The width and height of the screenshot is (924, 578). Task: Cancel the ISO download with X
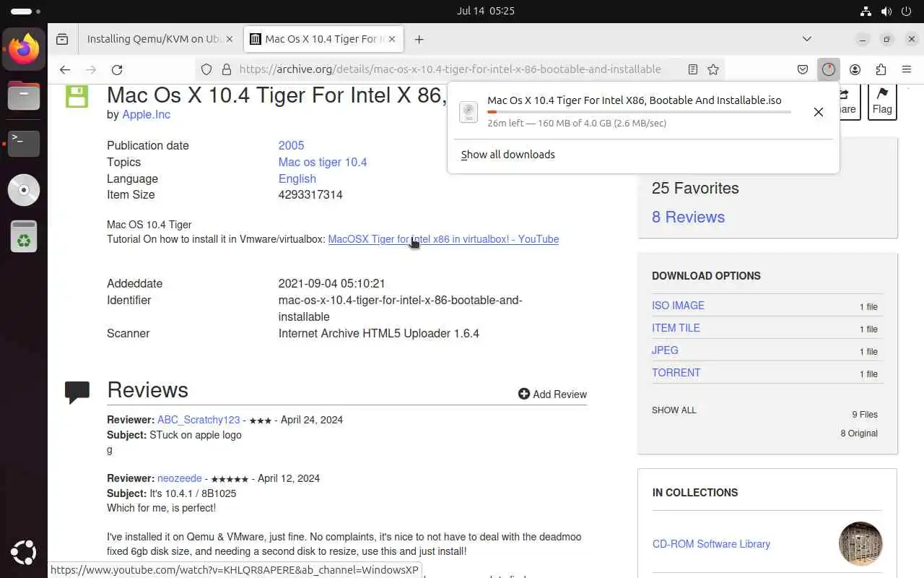(818, 112)
